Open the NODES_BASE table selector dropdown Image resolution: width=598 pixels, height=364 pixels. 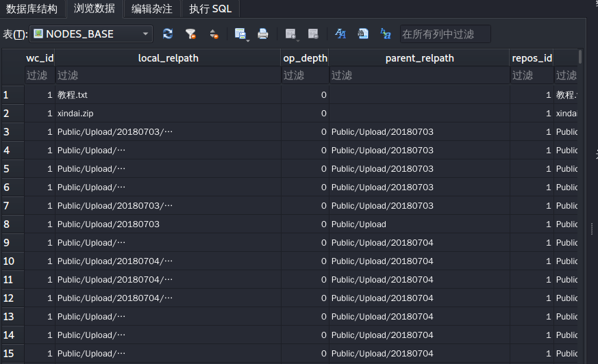91,34
